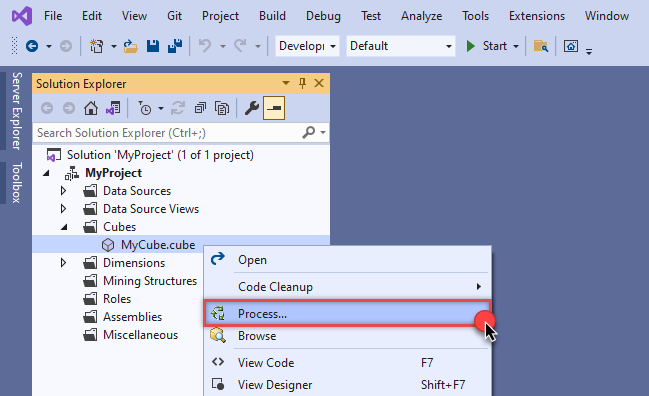649x396 pixels.
Task: Click the Redo toolbar icon
Action: pos(240,46)
